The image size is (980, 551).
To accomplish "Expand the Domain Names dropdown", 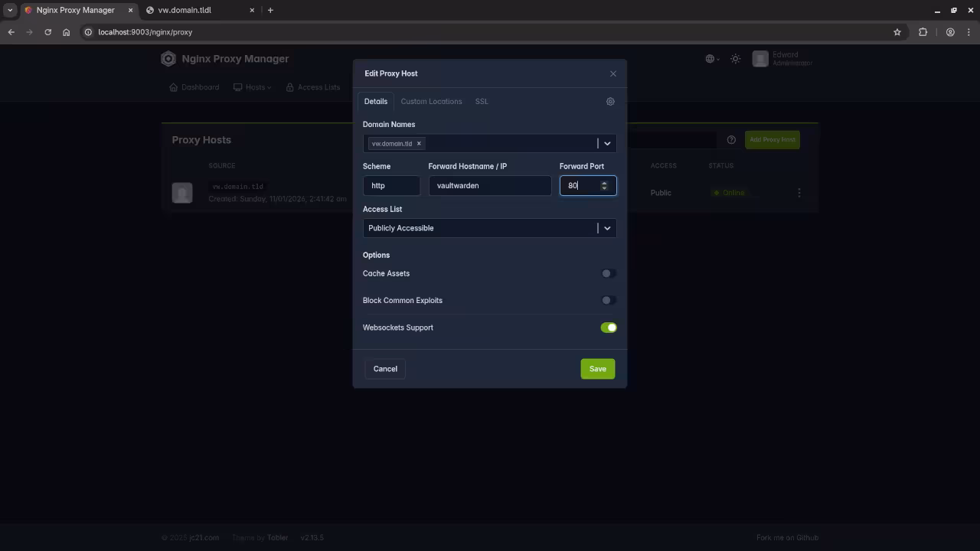I will 607,143.
